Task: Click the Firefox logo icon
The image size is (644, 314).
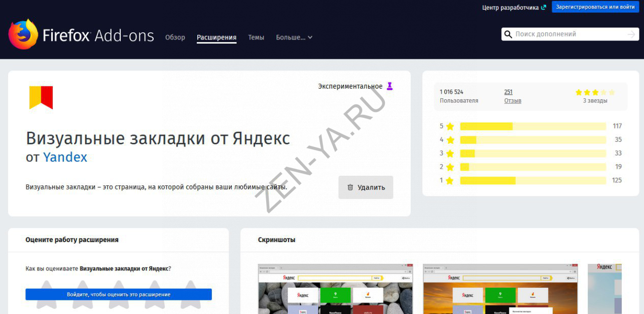Action: [x=23, y=34]
